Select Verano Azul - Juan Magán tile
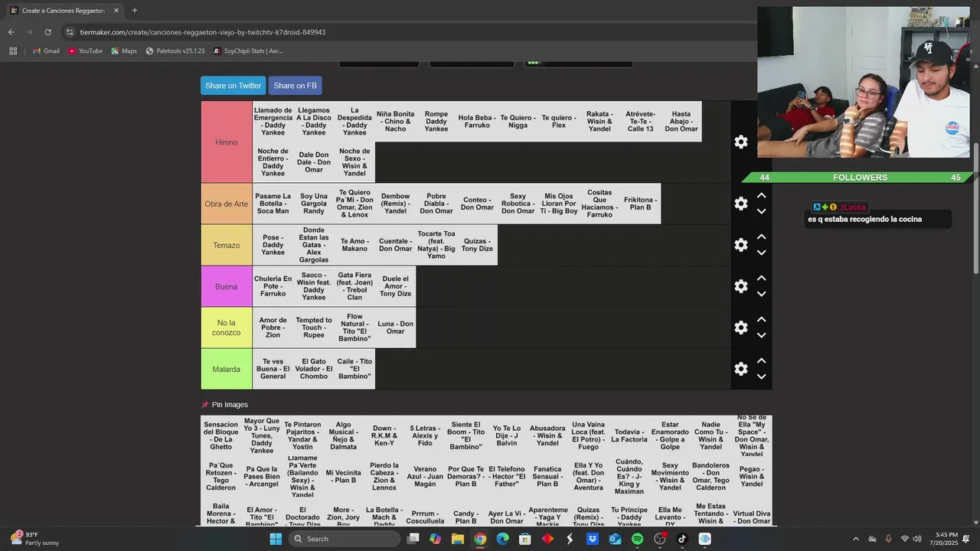This screenshot has width=980, height=551. click(x=425, y=477)
